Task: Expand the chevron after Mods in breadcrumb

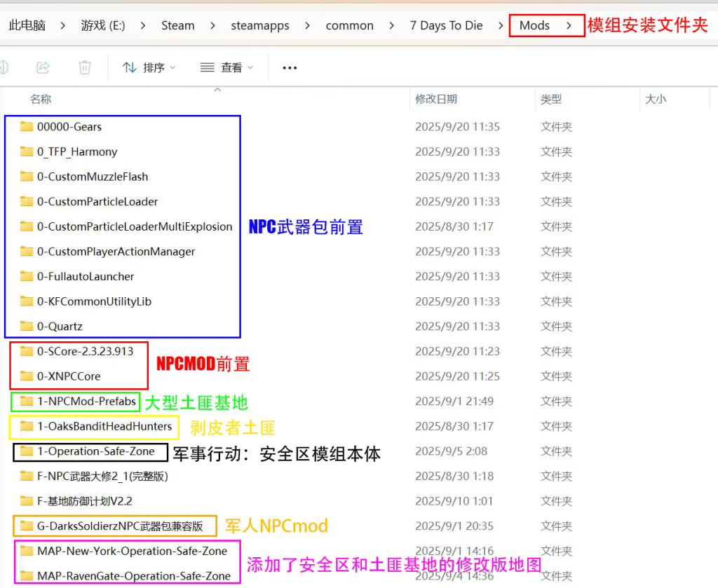Action: tap(568, 26)
